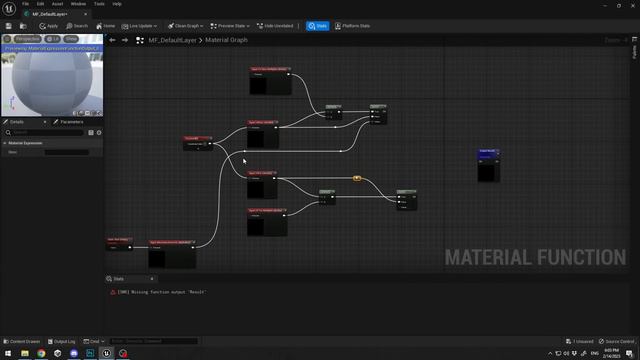This screenshot has height=360, width=640.
Task: Open the Asset menu
Action: click(57, 4)
